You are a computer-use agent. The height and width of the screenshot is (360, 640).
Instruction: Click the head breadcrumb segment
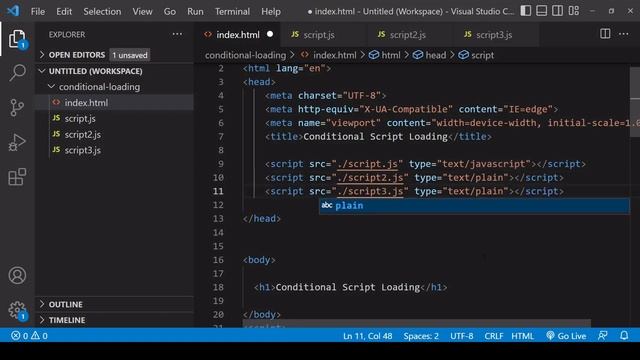(x=429, y=55)
